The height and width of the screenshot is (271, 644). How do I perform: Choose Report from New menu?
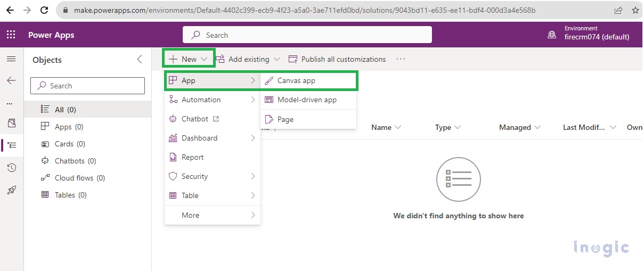tap(213, 157)
